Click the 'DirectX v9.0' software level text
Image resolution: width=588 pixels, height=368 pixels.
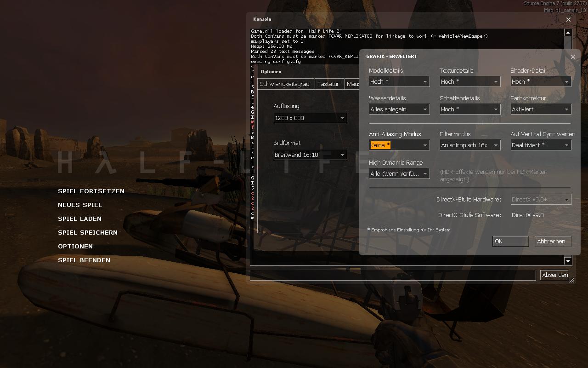528,215
